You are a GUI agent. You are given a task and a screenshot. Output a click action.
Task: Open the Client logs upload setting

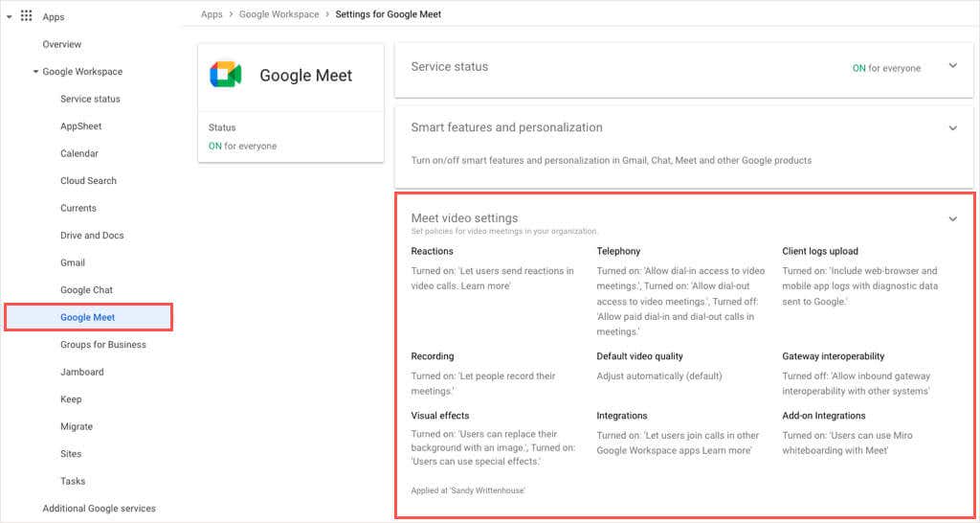[x=820, y=251]
